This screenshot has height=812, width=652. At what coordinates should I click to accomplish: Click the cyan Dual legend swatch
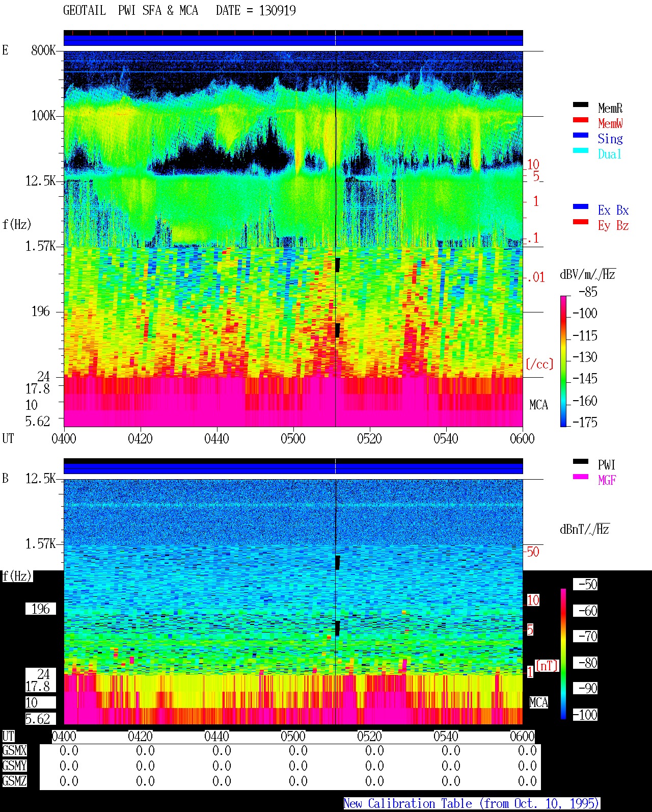[581, 150]
